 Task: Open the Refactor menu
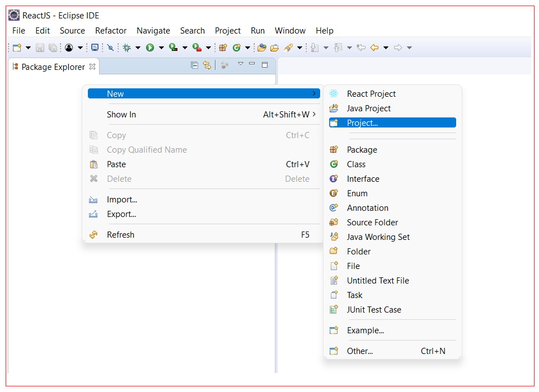(x=111, y=31)
